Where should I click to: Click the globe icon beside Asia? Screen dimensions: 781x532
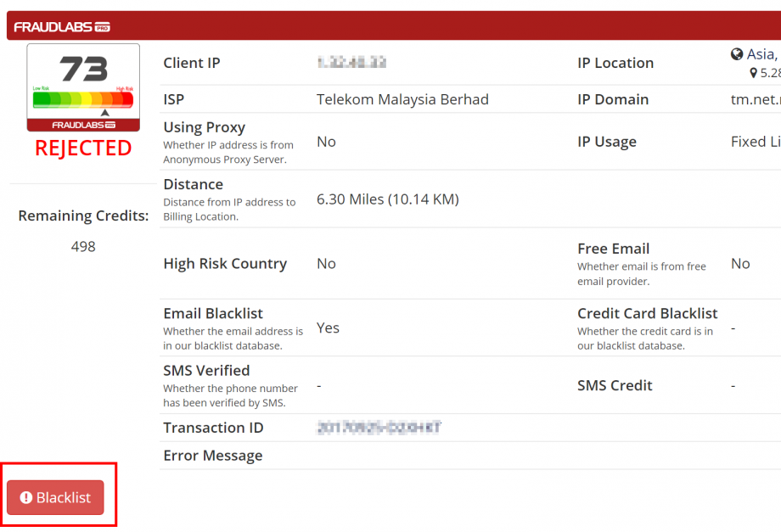[737, 53]
